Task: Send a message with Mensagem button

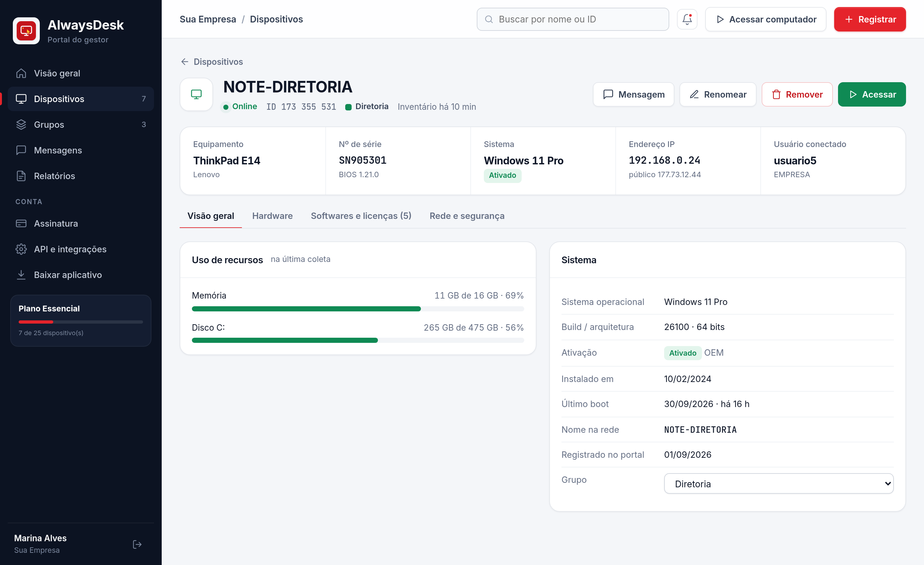Action: [x=633, y=95]
